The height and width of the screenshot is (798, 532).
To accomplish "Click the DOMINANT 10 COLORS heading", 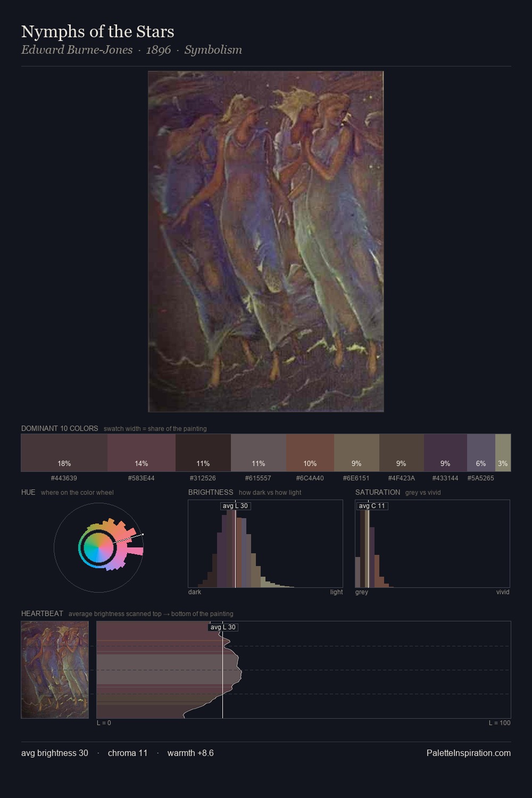I will tap(60, 428).
